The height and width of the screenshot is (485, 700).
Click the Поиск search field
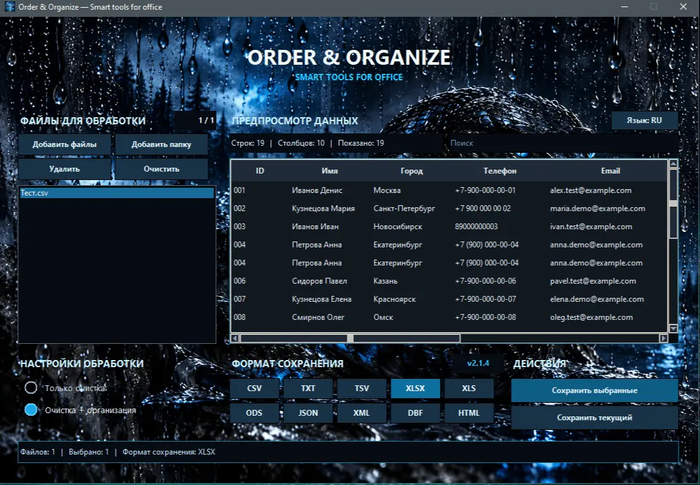pos(561,143)
